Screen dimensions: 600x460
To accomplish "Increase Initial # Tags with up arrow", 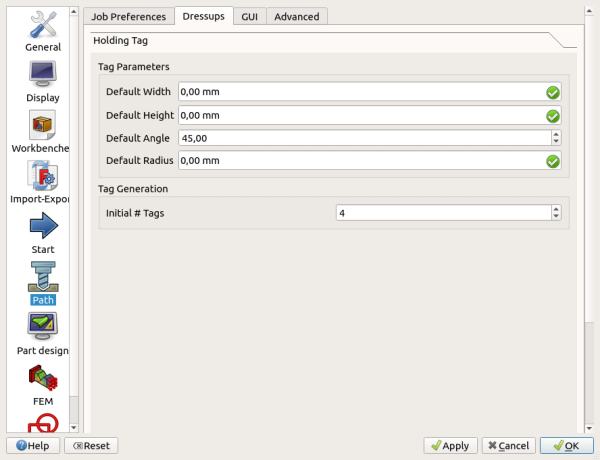I will [556, 209].
